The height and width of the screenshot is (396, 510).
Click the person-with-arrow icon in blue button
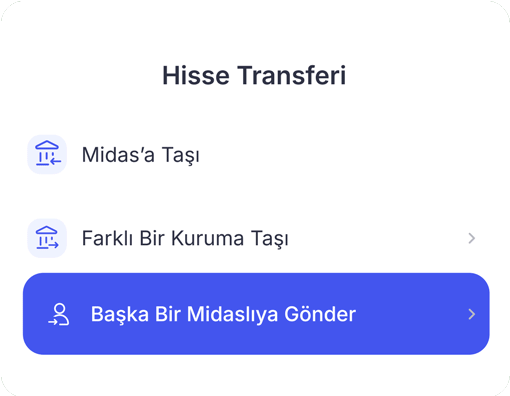[59, 314]
